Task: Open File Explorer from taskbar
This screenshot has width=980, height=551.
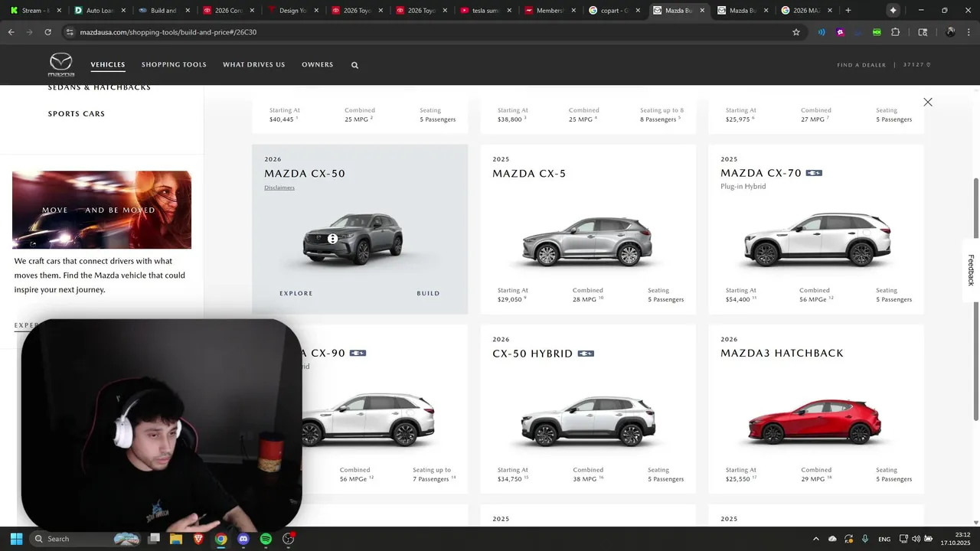Action: tap(176, 539)
